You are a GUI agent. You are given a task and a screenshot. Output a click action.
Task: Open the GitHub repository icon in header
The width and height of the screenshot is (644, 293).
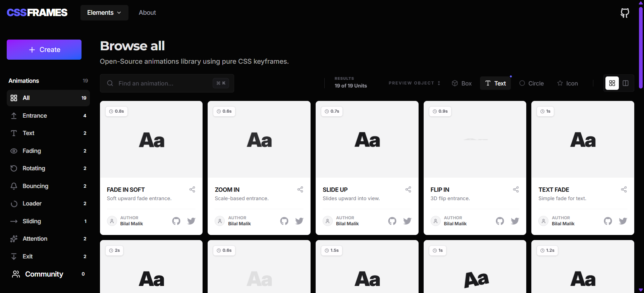(x=625, y=13)
